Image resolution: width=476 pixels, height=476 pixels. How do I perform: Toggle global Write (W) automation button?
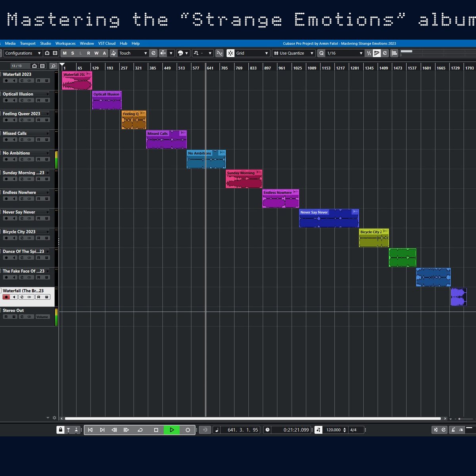point(96,53)
